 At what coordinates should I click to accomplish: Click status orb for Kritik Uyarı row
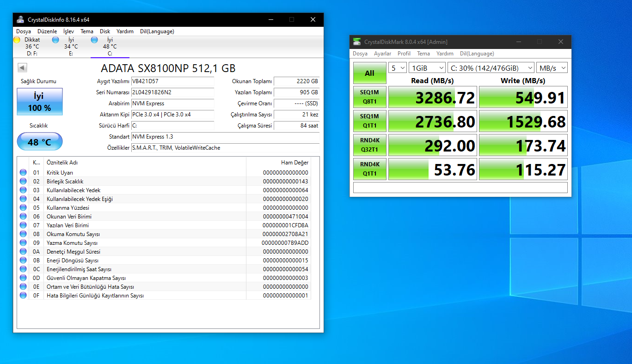tap(23, 173)
